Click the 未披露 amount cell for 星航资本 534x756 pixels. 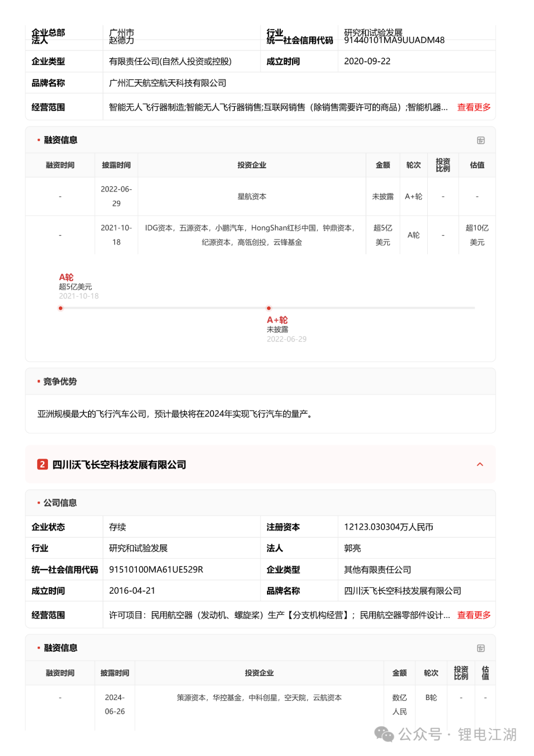coord(383,196)
